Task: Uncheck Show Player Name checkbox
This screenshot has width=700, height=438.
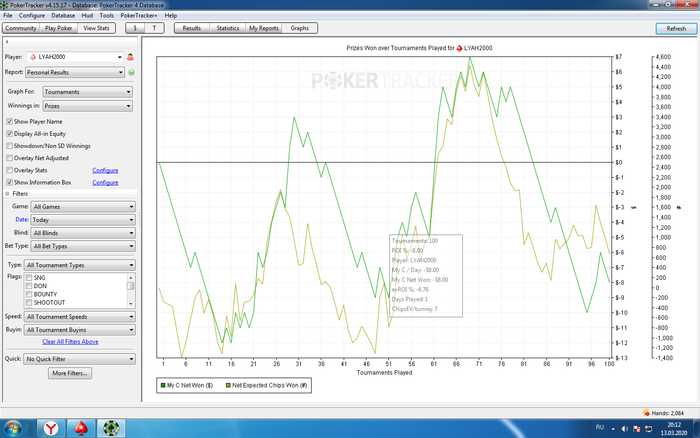Action: coord(10,121)
